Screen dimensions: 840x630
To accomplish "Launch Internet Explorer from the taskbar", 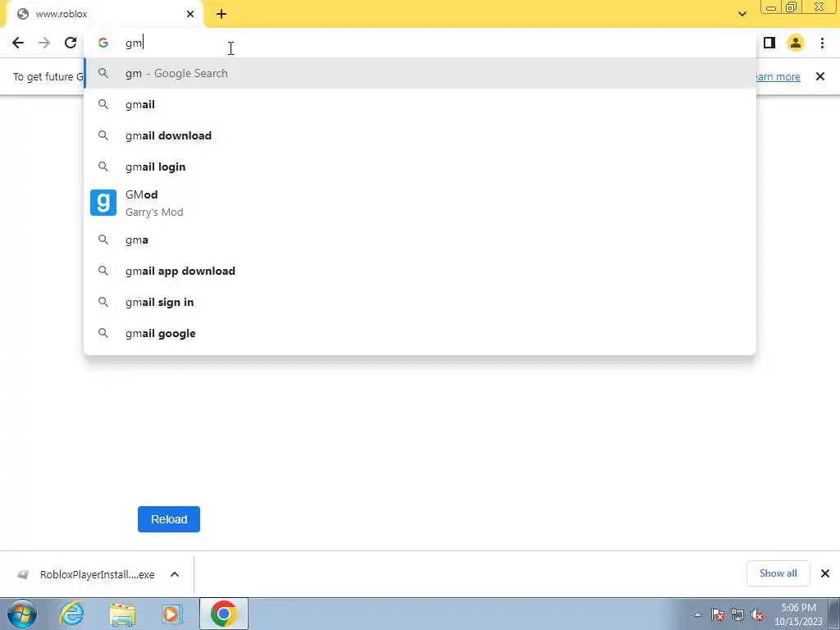I will (72, 614).
